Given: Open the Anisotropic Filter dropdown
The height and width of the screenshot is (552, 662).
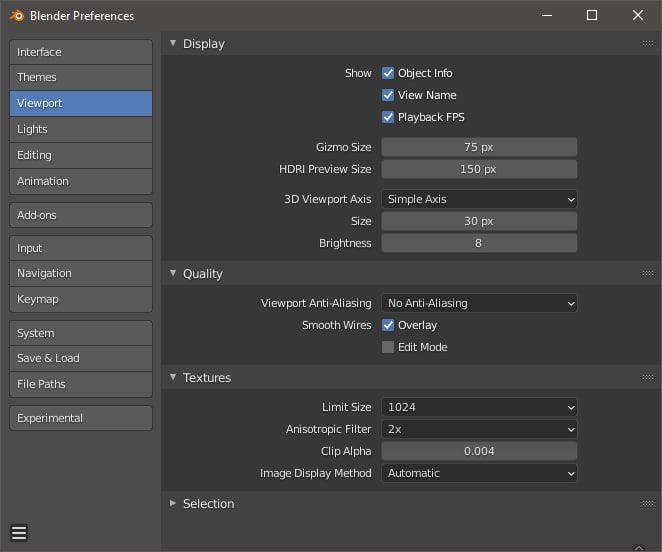Looking at the screenshot, I should 479,429.
